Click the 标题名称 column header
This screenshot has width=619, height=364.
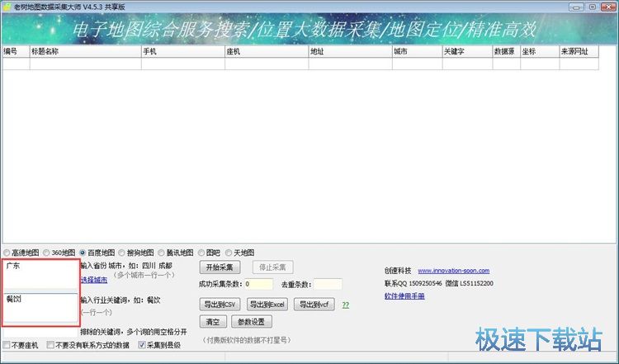(86, 51)
